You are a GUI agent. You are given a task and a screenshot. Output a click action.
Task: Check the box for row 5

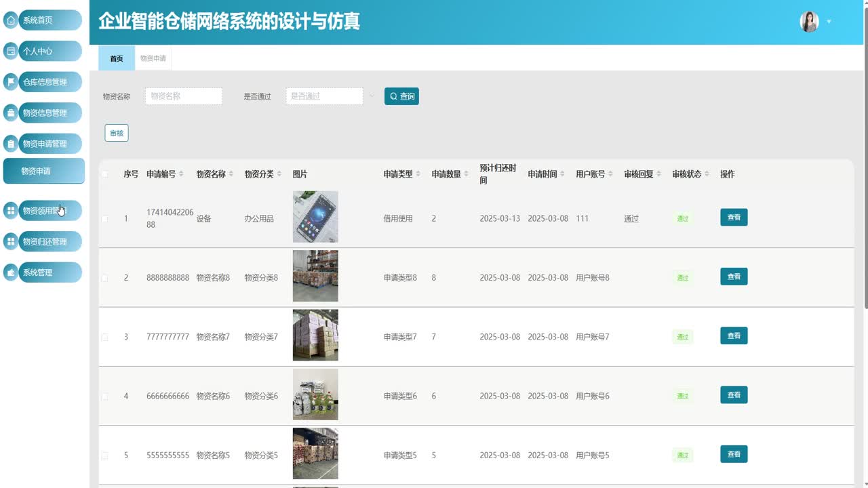point(104,455)
